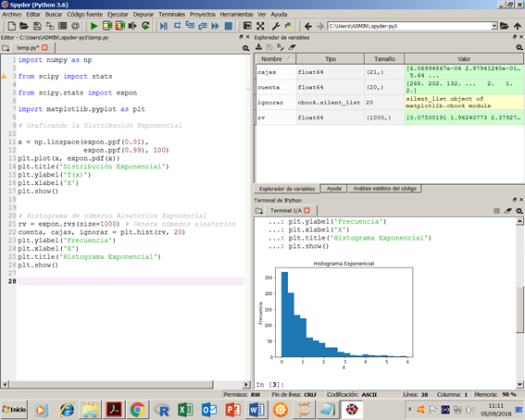
Task: Click the Re-run last script icon
Action: click(145, 26)
